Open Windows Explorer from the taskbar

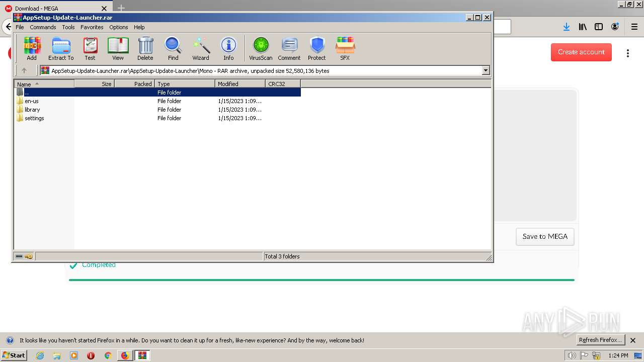[57, 355]
